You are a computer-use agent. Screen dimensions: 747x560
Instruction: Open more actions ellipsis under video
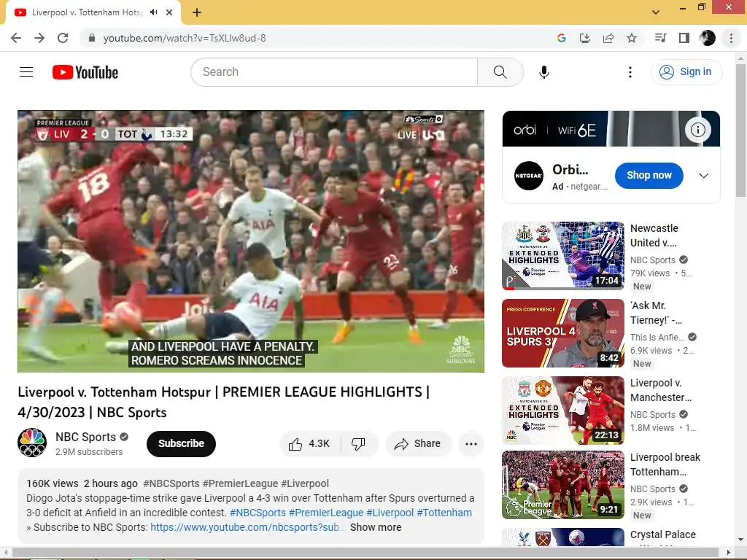pos(471,444)
